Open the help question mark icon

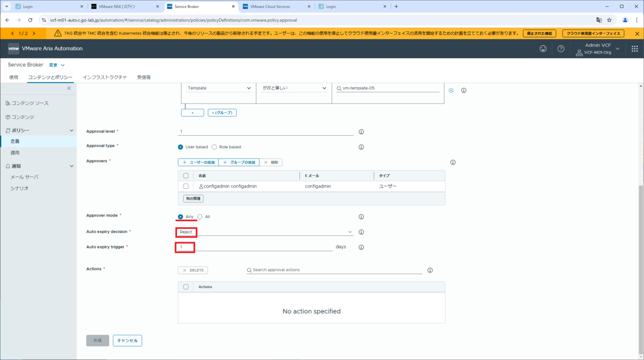click(561, 48)
